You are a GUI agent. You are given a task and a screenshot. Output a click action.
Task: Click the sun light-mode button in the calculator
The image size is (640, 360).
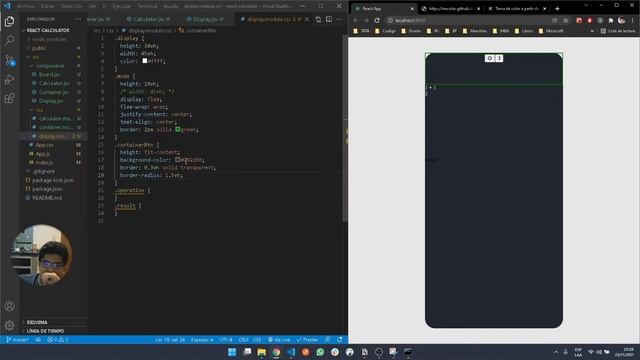489,58
